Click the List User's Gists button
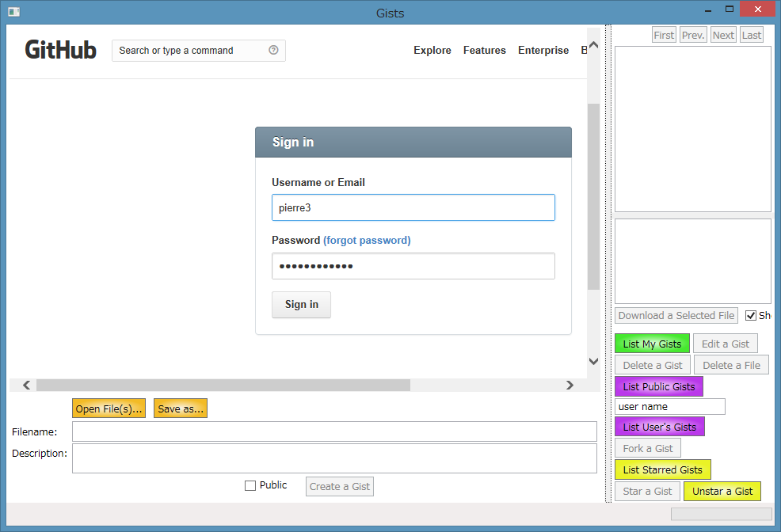The image size is (781, 532). coord(660,427)
